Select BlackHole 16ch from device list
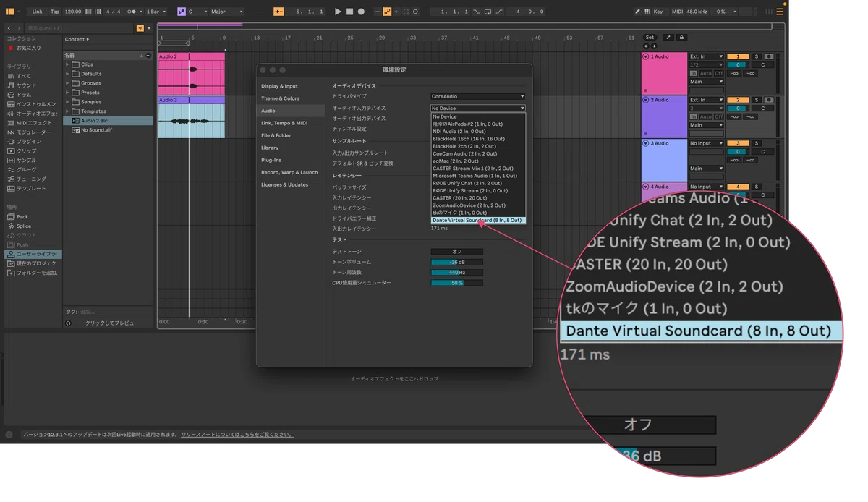868x502 pixels. 478,139
